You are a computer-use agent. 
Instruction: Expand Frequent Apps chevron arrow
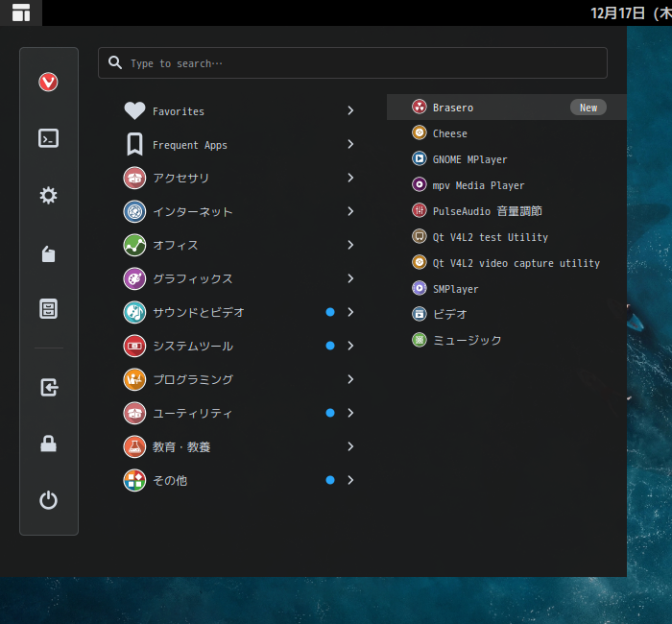[x=350, y=144]
